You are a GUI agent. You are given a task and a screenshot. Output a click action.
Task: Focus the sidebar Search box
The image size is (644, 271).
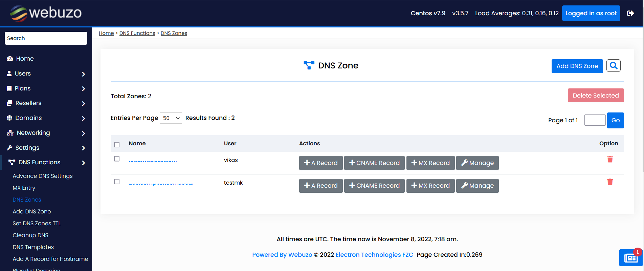pyautogui.click(x=46, y=38)
